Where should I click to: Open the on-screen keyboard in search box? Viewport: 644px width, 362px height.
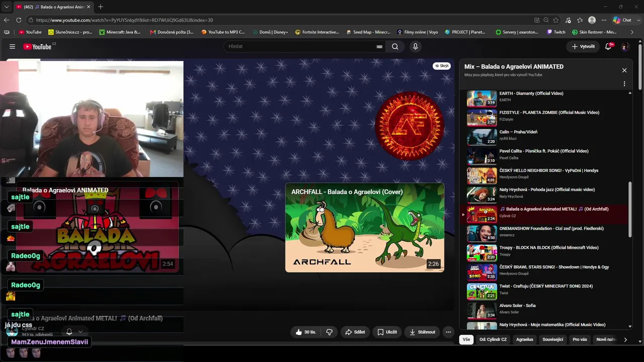coord(379,47)
